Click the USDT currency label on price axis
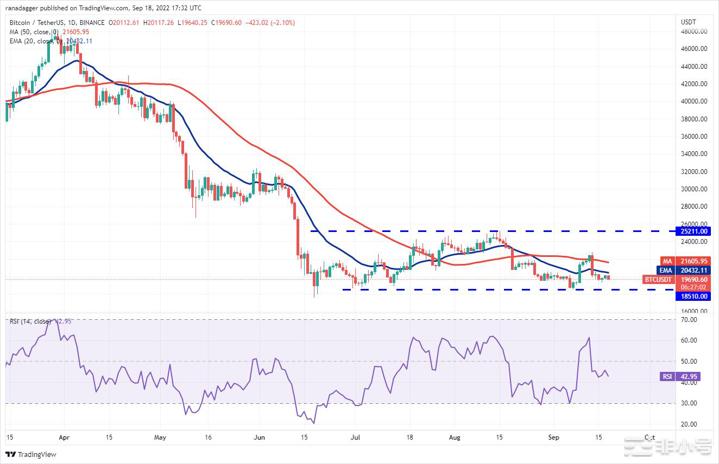The width and height of the screenshot is (719, 464). (x=688, y=21)
